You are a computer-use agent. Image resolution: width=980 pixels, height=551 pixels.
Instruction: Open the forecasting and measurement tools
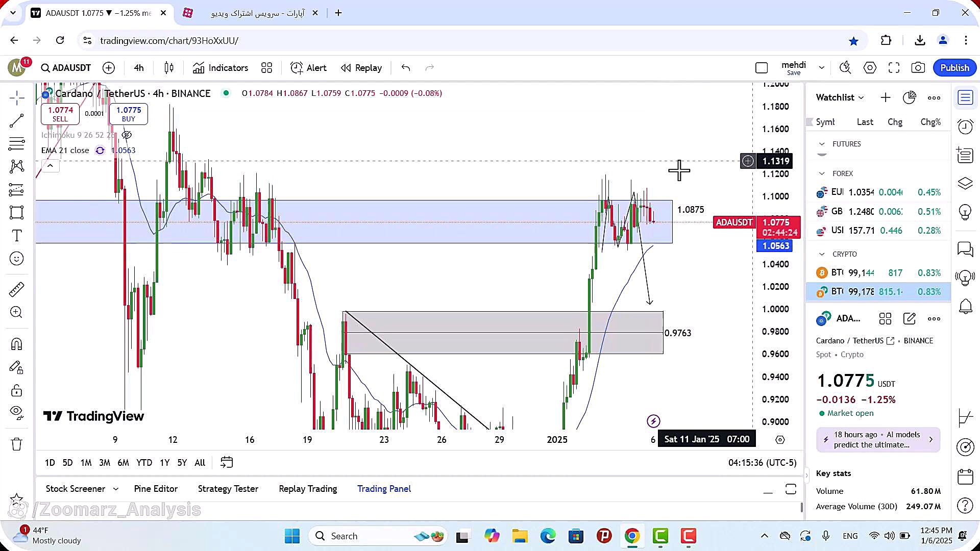[x=16, y=190]
